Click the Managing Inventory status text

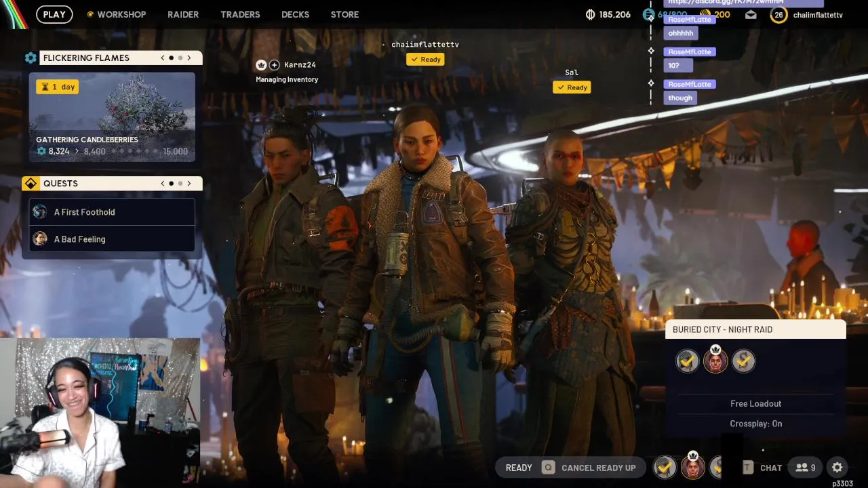[287, 79]
